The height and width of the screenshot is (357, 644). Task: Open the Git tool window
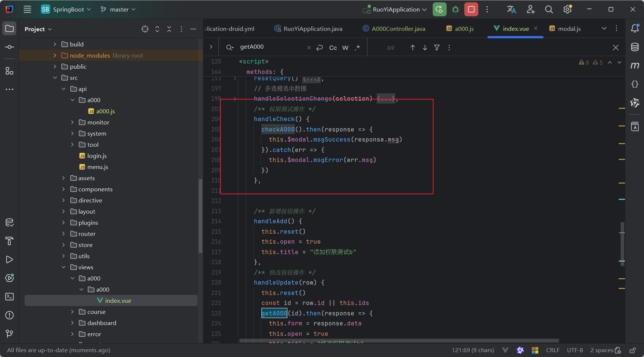(x=10, y=334)
